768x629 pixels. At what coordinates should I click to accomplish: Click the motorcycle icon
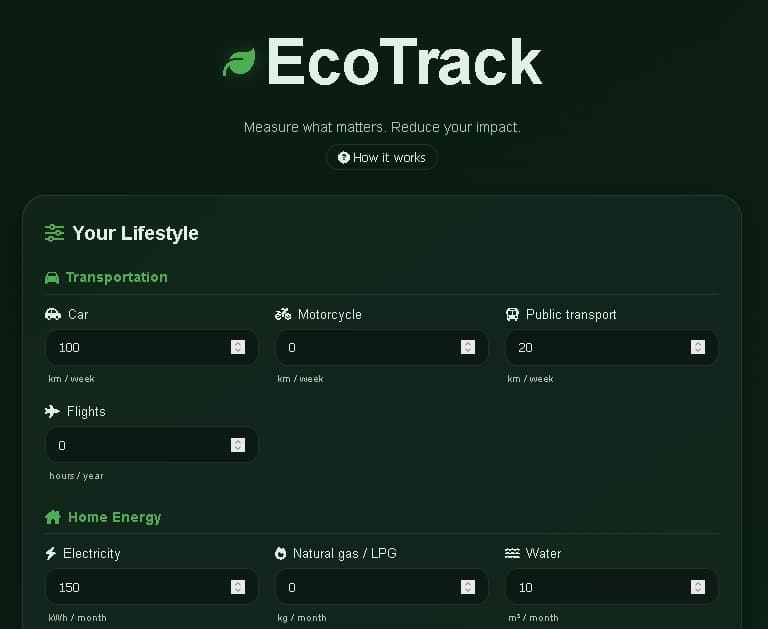point(283,314)
